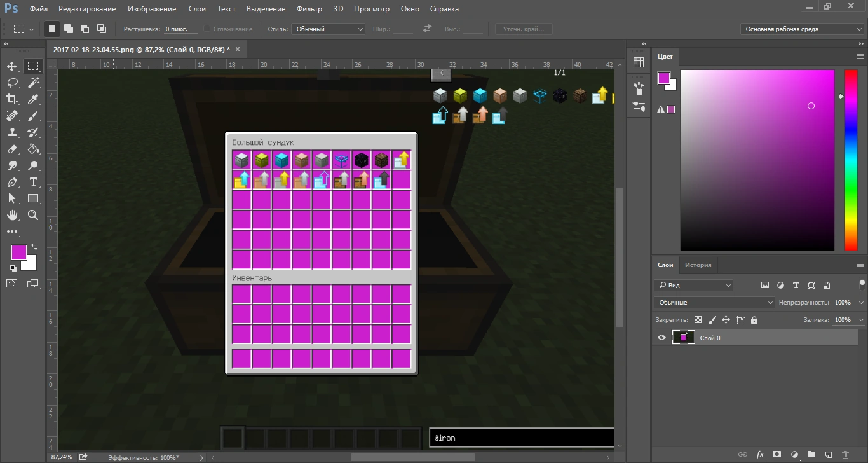Select the Rectangular Marquee tool in the toolbox
The image size is (868, 463).
click(x=33, y=66)
